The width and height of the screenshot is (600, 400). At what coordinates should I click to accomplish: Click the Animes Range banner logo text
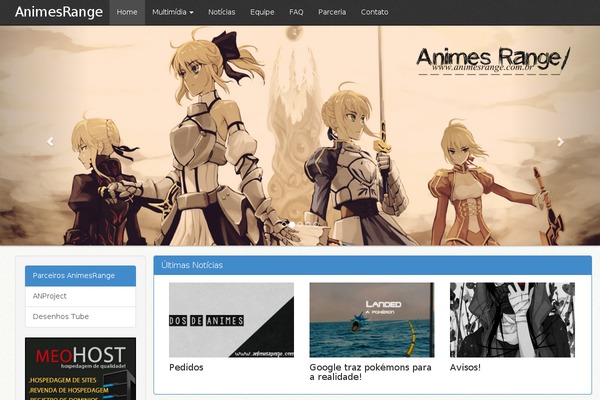pyautogui.click(x=493, y=60)
